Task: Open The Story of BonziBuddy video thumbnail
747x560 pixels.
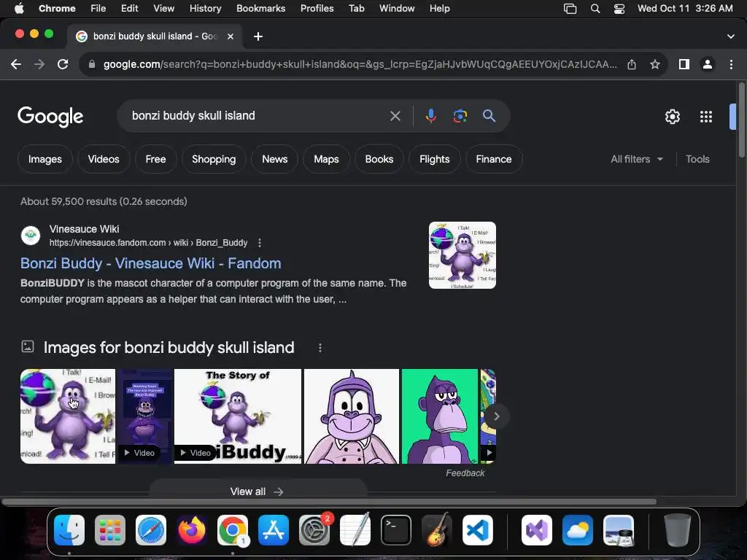Action: pyautogui.click(x=238, y=416)
